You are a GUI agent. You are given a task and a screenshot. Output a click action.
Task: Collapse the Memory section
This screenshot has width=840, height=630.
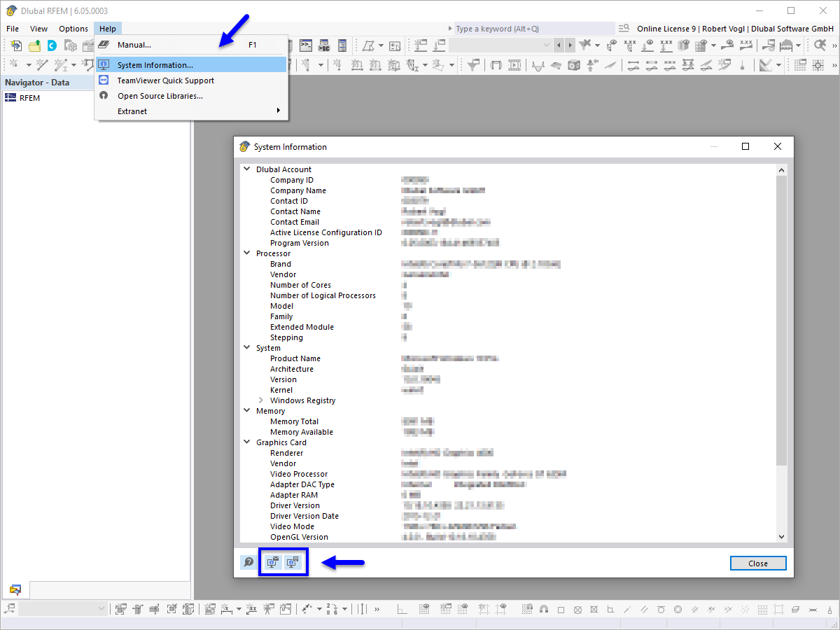tap(246, 411)
